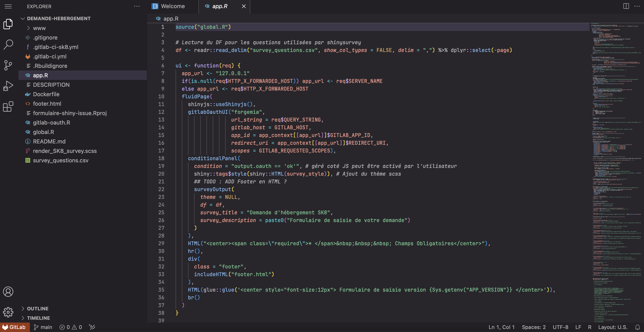Switch to the Welcome tab
644x332 pixels.
pos(173,6)
